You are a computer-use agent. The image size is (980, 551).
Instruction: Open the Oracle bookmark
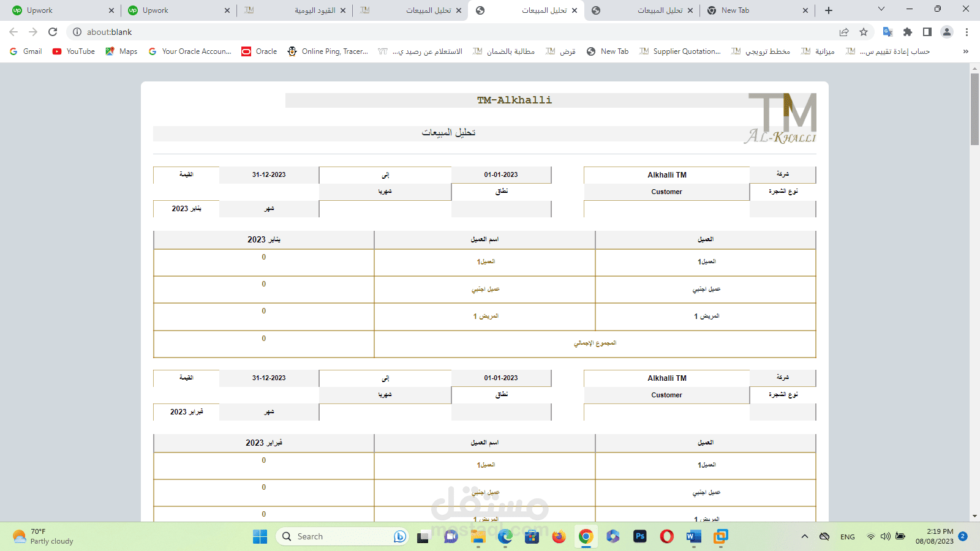click(259, 51)
